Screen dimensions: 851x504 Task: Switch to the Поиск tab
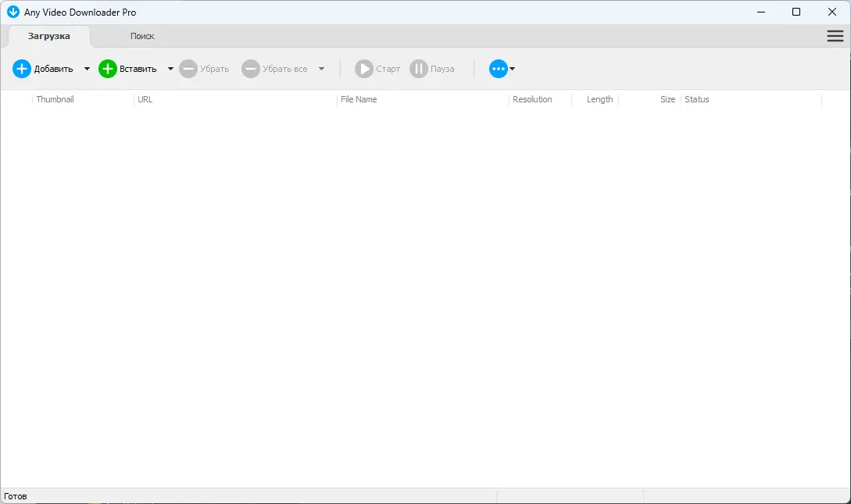coord(142,36)
